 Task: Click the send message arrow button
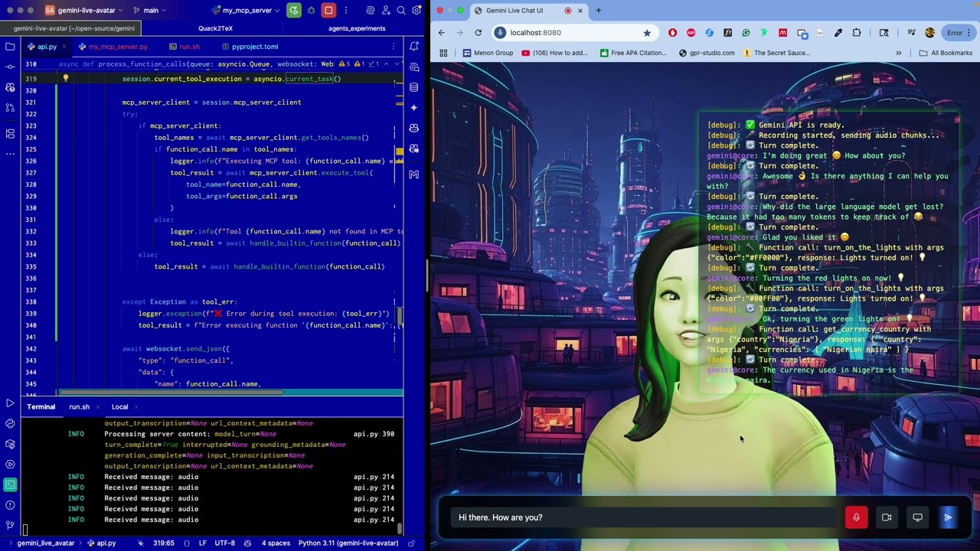click(948, 517)
